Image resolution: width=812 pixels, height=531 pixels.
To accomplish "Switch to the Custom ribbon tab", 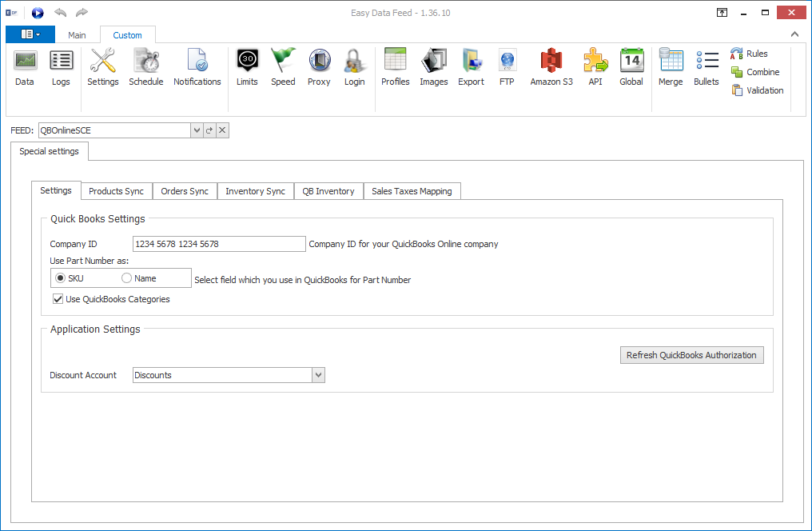I will [127, 35].
